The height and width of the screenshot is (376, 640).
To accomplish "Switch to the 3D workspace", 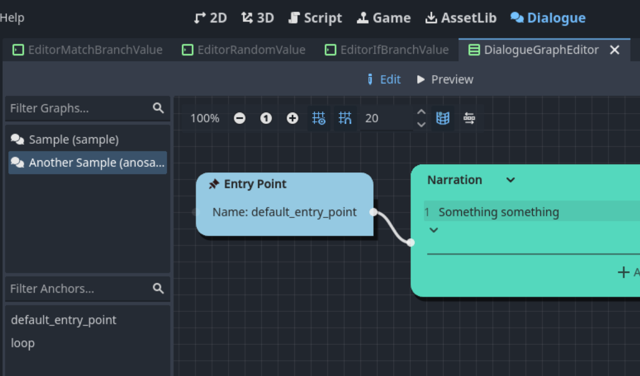I will pyautogui.click(x=257, y=18).
